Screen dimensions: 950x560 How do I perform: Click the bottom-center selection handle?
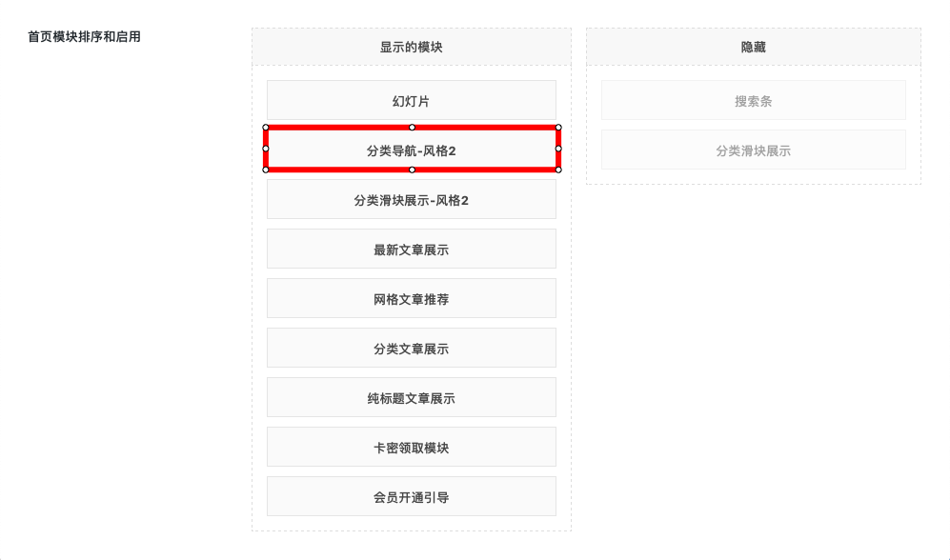coord(412,170)
